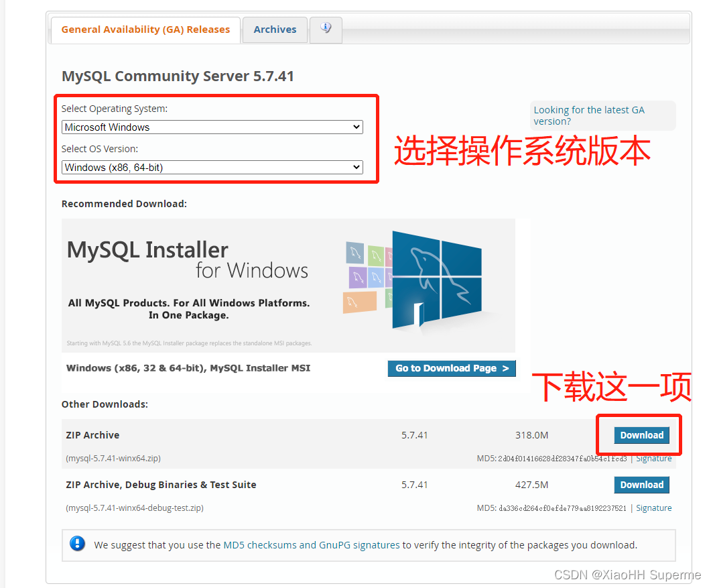The image size is (711, 588).
Task: Download the Debug Binaries & Test Suite zip
Action: click(641, 485)
